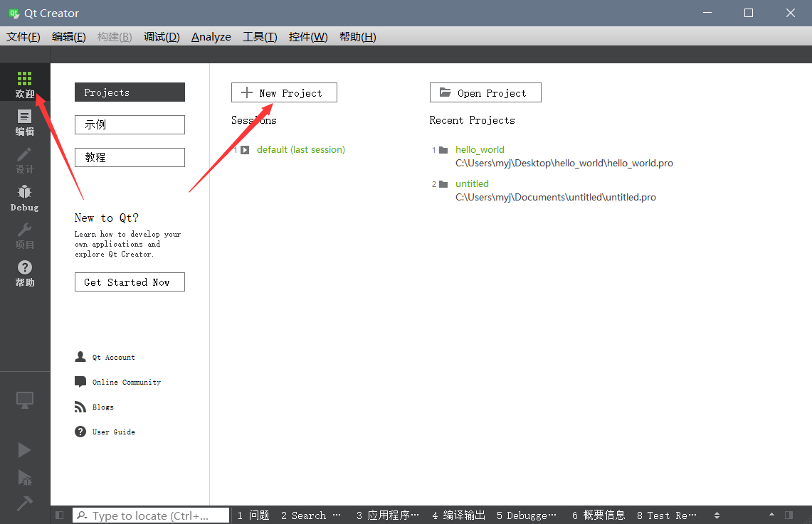Open the User Guide link

[105, 432]
